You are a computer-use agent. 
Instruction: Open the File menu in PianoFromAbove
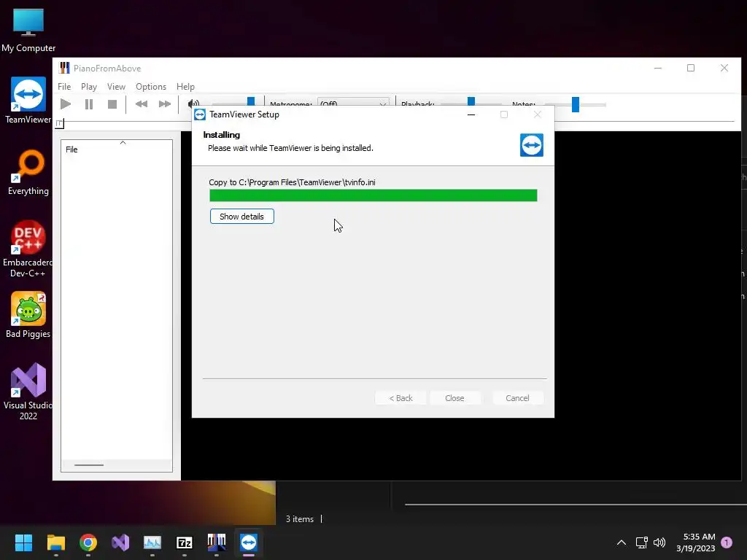(x=64, y=87)
